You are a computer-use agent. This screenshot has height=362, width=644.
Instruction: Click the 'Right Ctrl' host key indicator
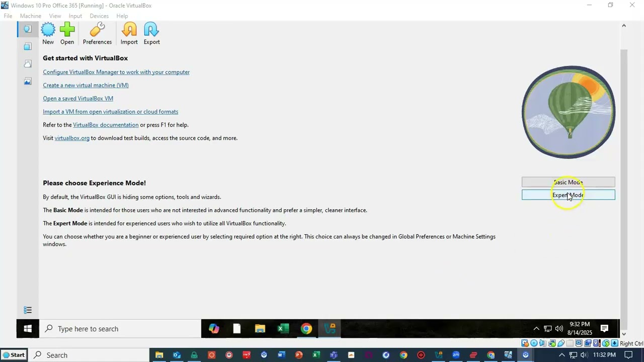[x=631, y=344]
